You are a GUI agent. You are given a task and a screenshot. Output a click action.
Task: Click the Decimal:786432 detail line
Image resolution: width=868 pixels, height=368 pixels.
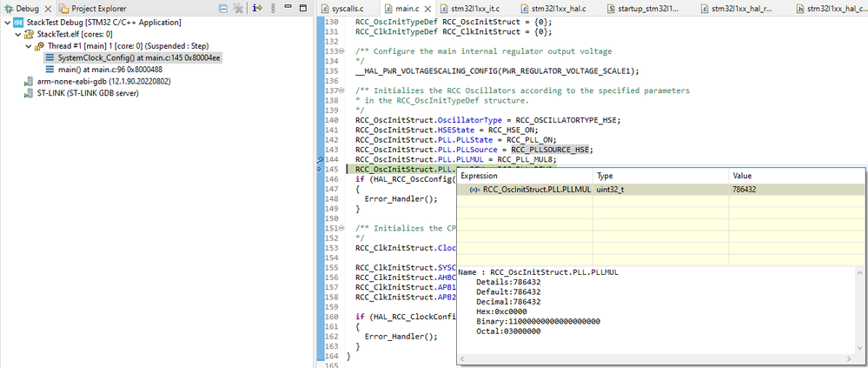(508, 302)
